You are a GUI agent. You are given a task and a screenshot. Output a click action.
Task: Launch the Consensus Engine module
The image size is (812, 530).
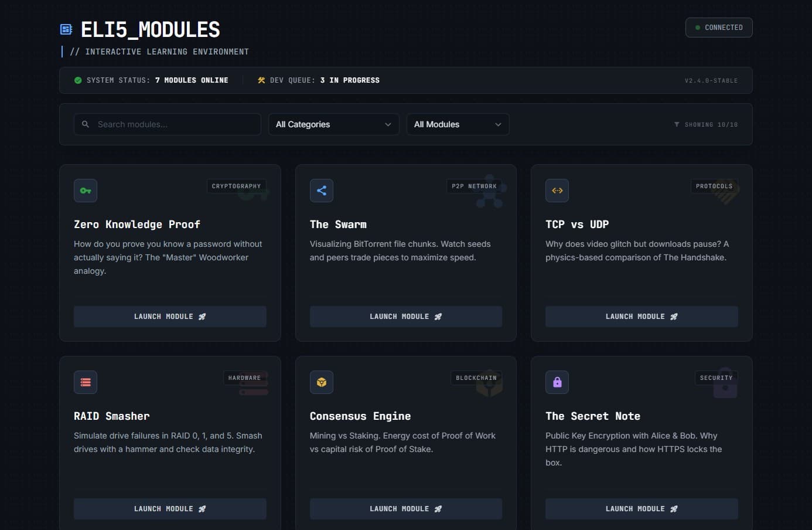click(405, 508)
